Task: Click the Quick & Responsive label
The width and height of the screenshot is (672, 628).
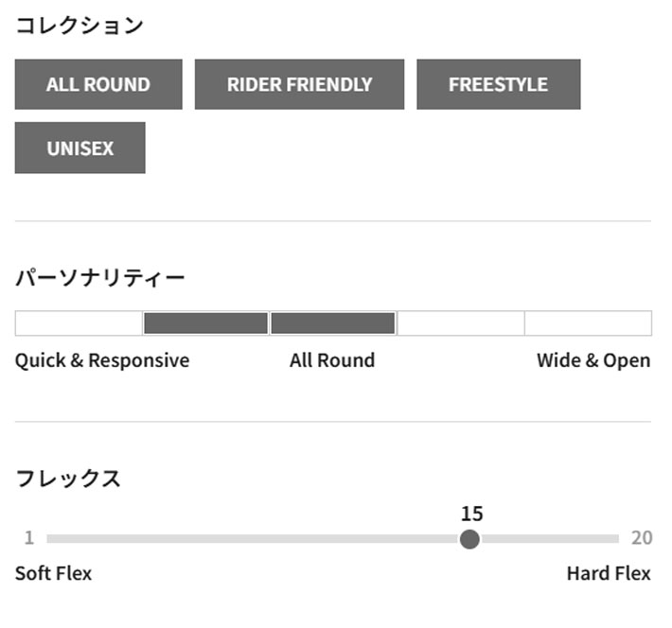Action: 102,360
